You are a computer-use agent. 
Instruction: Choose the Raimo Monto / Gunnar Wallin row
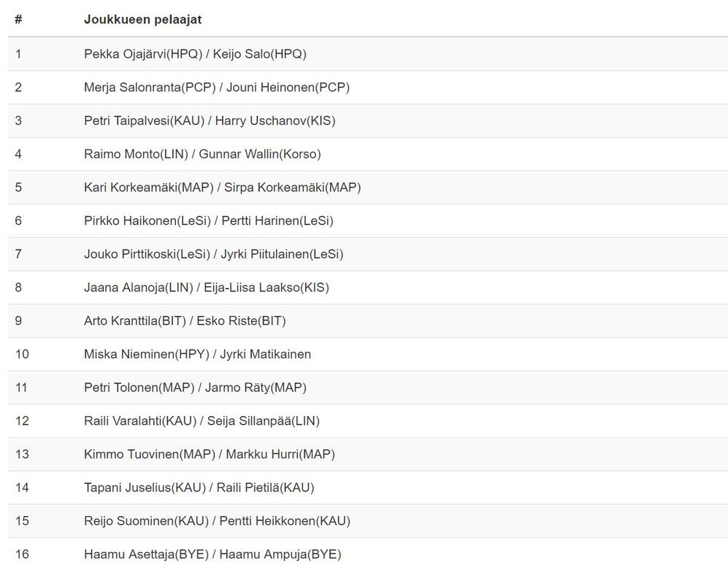pos(202,154)
